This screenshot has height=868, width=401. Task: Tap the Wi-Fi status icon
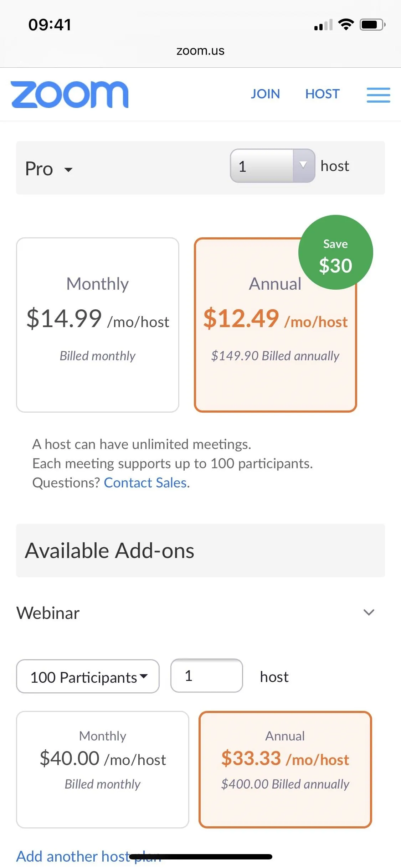(x=345, y=25)
